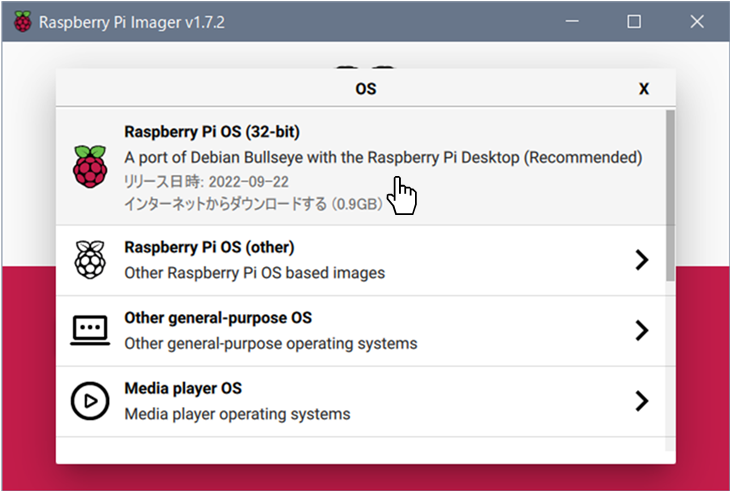Minimize the Raspberry Pi Imager window
This screenshot has width=732, height=493.
coord(572,21)
